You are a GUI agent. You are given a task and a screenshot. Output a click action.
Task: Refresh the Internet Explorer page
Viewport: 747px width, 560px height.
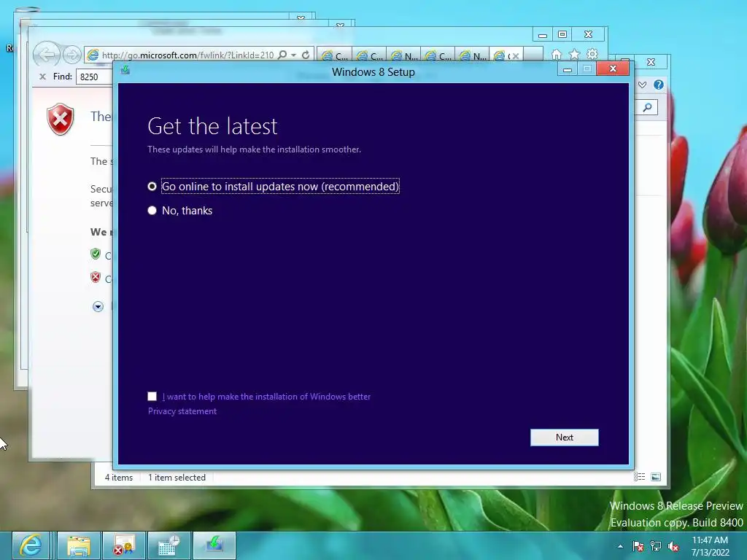coord(306,55)
